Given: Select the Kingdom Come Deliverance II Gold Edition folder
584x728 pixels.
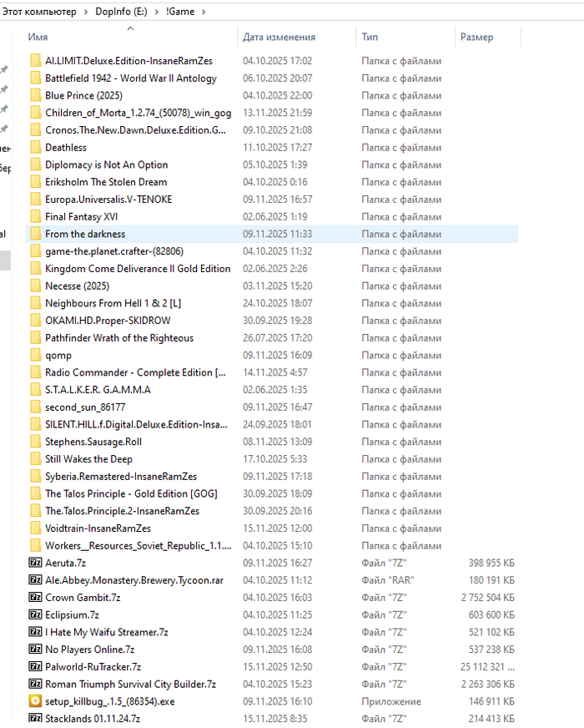Looking at the screenshot, I should 138,269.
